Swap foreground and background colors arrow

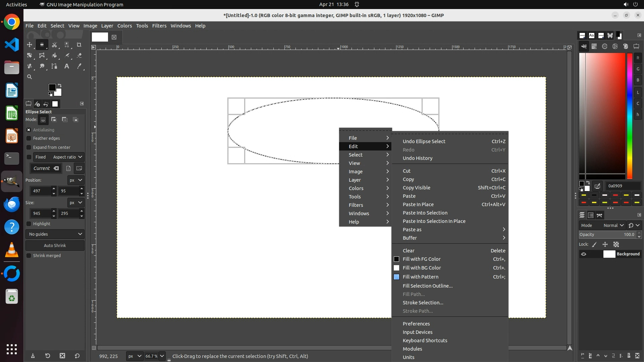tap(60, 85)
